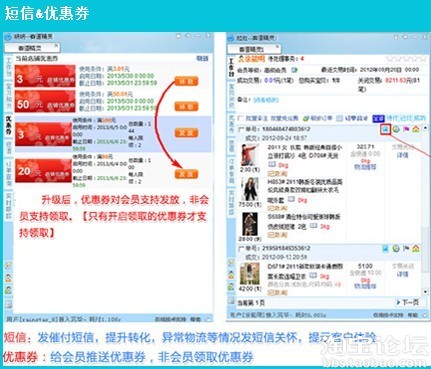This screenshot has height=369, width=431.
Task: Go to next page with 下一页
Action: tap(407, 302)
